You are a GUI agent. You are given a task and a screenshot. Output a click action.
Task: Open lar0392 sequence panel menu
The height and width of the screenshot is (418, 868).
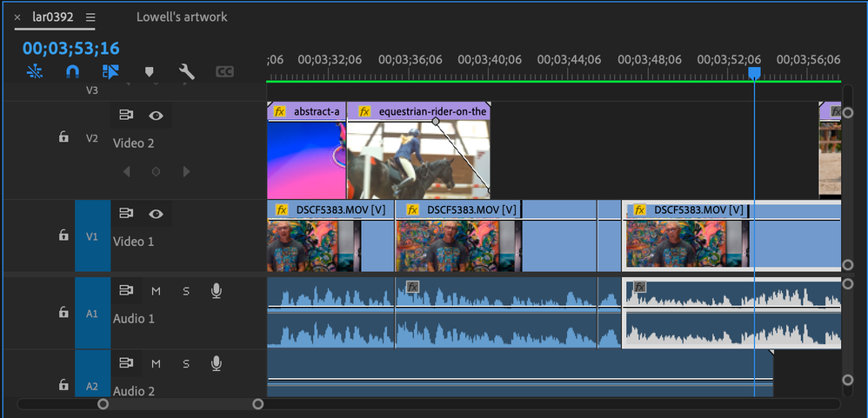click(90, 17)
